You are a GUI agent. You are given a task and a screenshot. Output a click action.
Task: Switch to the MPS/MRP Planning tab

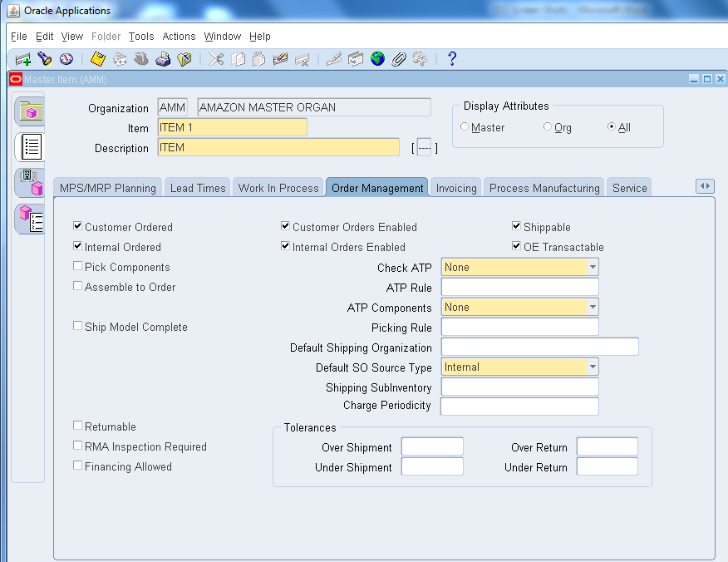coord(108,188)
